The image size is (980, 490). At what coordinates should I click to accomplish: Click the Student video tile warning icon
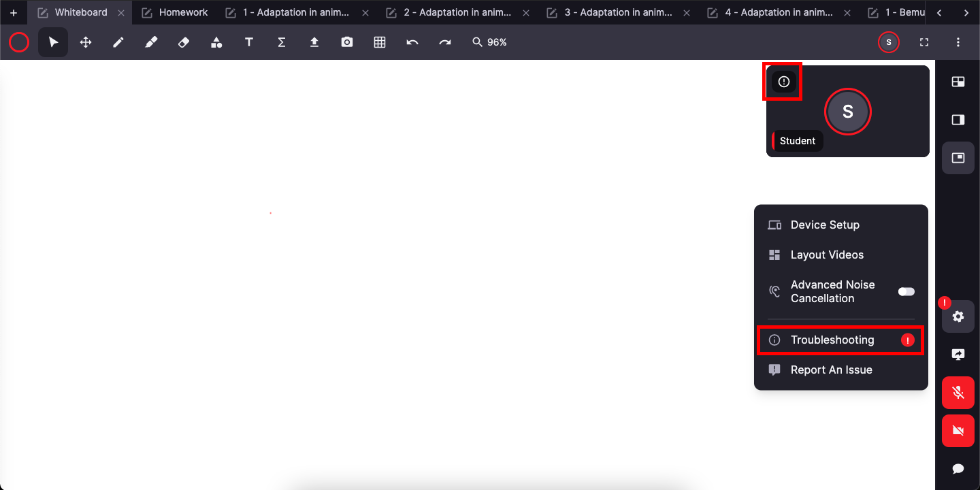[784, 82]
